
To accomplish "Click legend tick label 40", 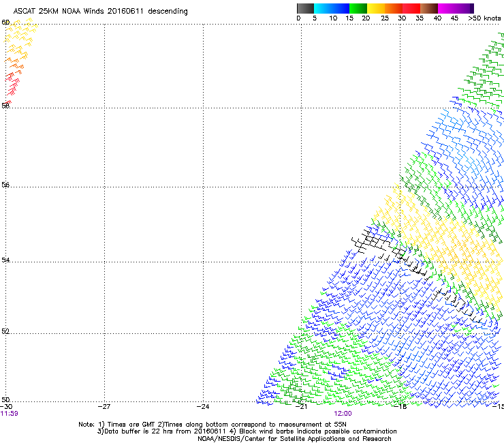I will pyautogui.click(x=437, y=18).
